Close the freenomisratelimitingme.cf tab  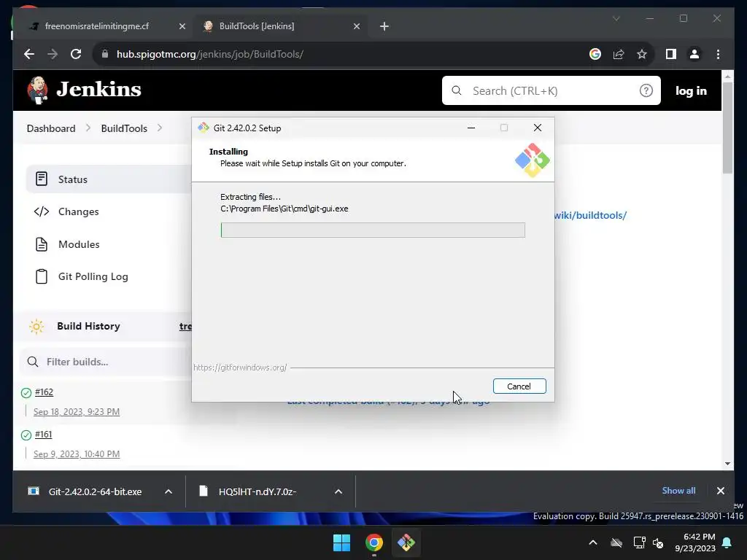[182, 27]
